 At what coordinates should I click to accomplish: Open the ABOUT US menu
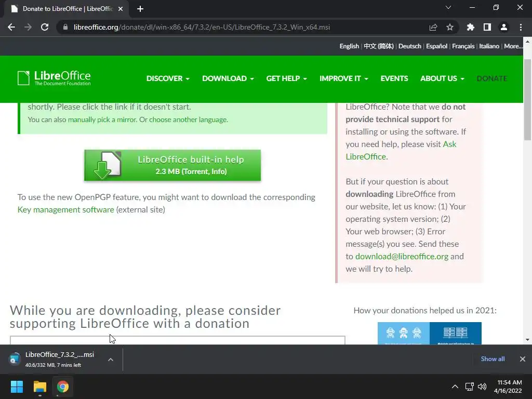pyautogui.click(x=442, y=78)
